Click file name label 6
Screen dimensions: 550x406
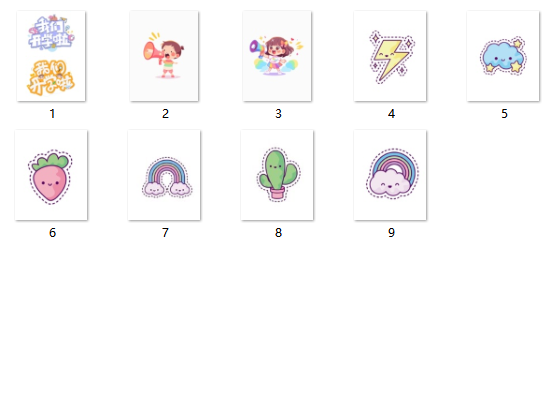click(x=52, y=233)
